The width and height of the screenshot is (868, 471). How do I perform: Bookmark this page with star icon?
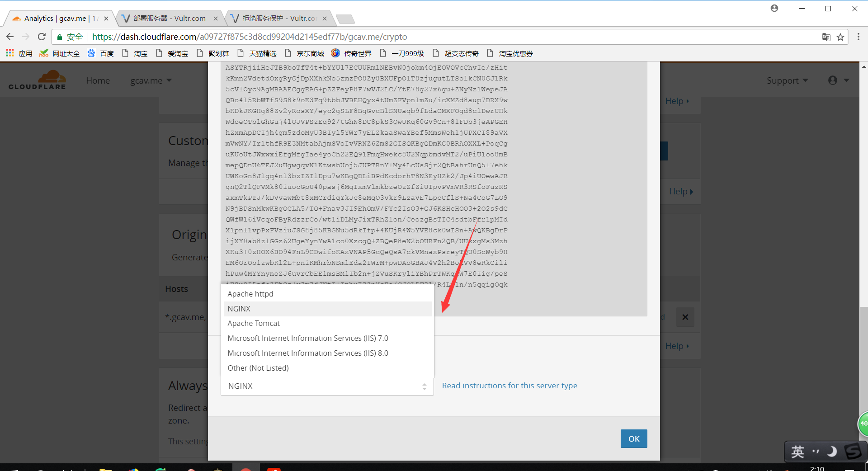840,37
